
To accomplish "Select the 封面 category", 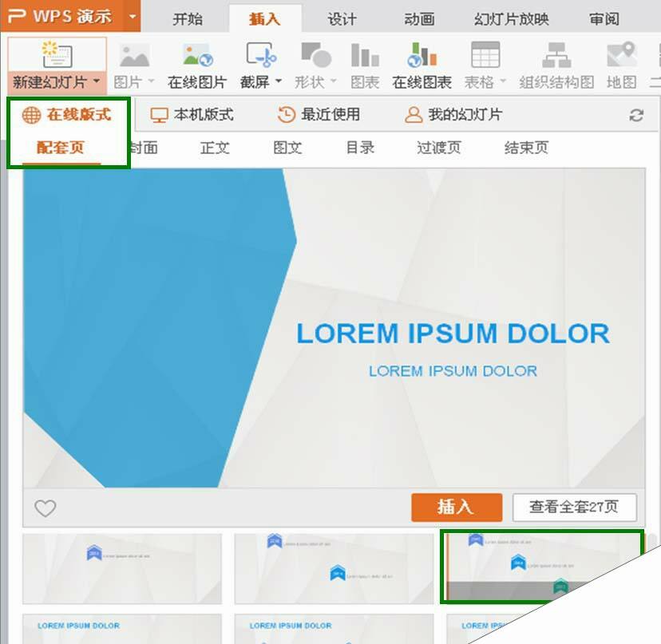I will 144,148.
